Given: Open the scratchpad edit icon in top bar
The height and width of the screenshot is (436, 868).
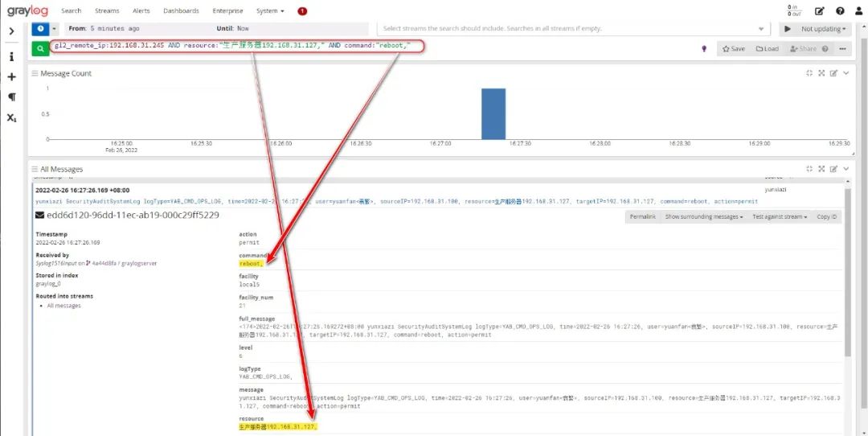Looking at the screenshot, I should (x=819, y=10).
